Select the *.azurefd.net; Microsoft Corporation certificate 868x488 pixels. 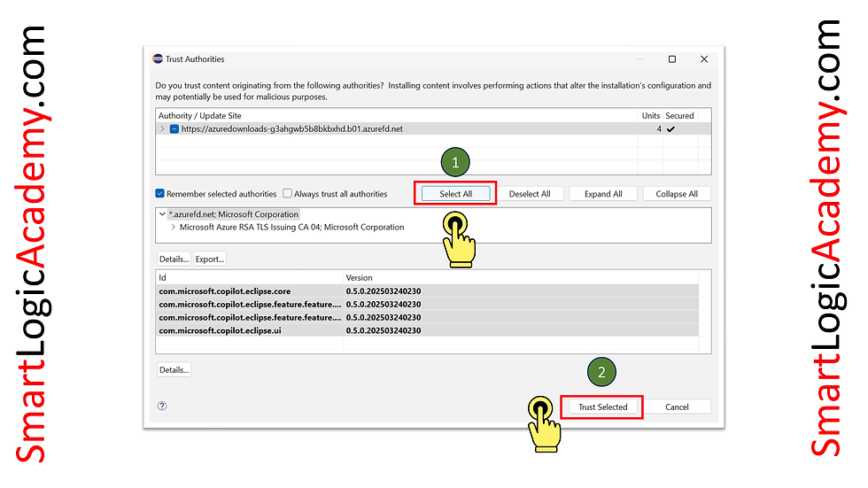[x=234, y=214]
